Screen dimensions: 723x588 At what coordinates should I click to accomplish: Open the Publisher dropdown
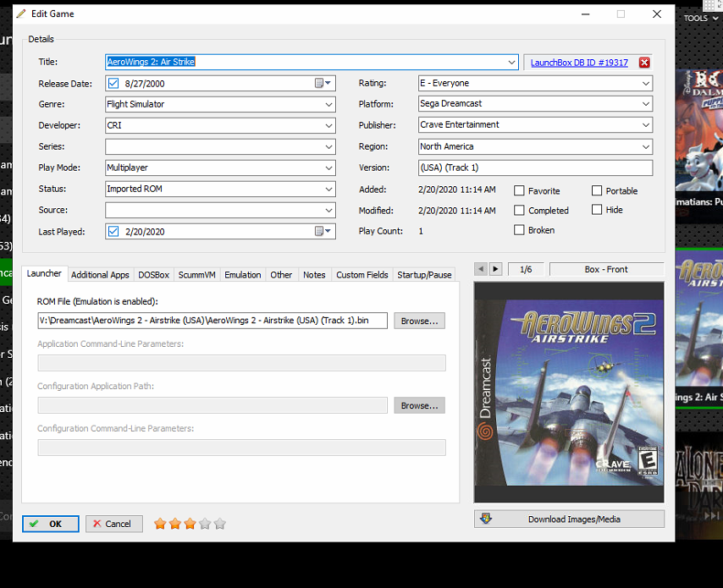[646, 125]
